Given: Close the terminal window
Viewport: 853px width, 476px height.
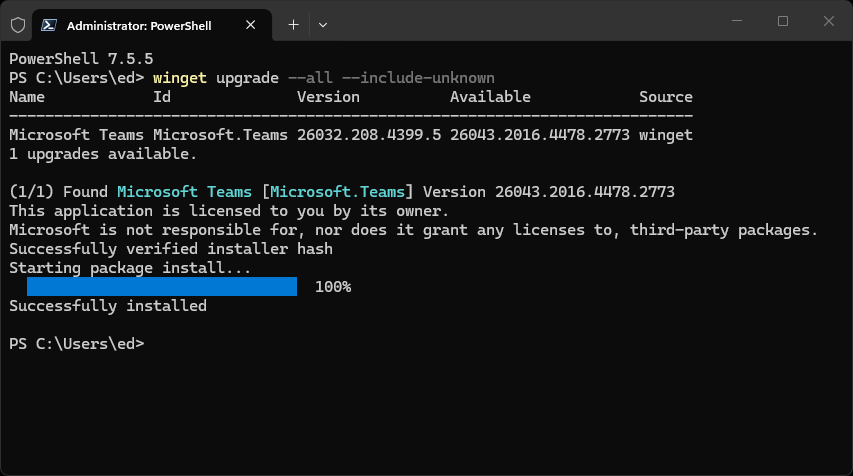Looking at the screenshot, I should click(829, 21).
